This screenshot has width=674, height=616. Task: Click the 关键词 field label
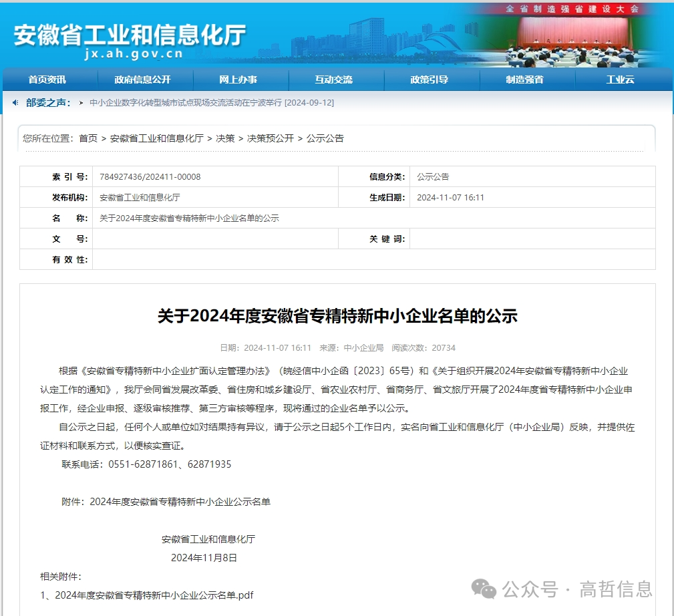pos(387,239)
